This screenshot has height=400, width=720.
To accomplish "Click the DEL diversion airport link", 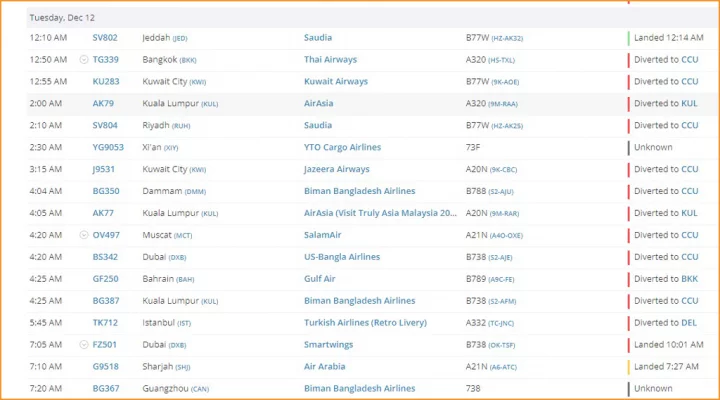I will point(689,323).
